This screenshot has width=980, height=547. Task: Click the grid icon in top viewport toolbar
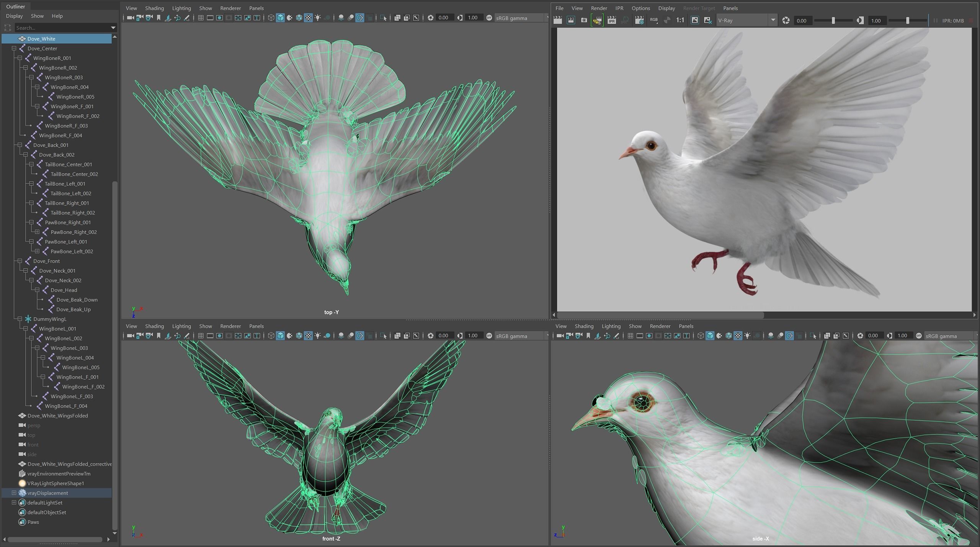tap(201, 18)
